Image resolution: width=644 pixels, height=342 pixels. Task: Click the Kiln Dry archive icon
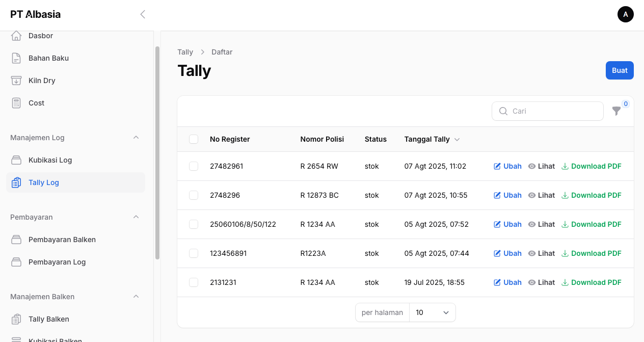click(16, 81)
